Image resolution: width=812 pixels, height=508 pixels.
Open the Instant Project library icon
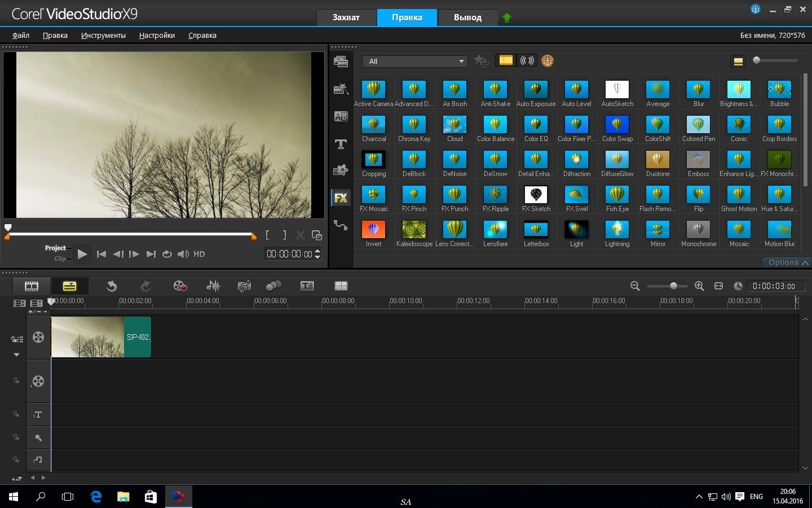(341, 89)
